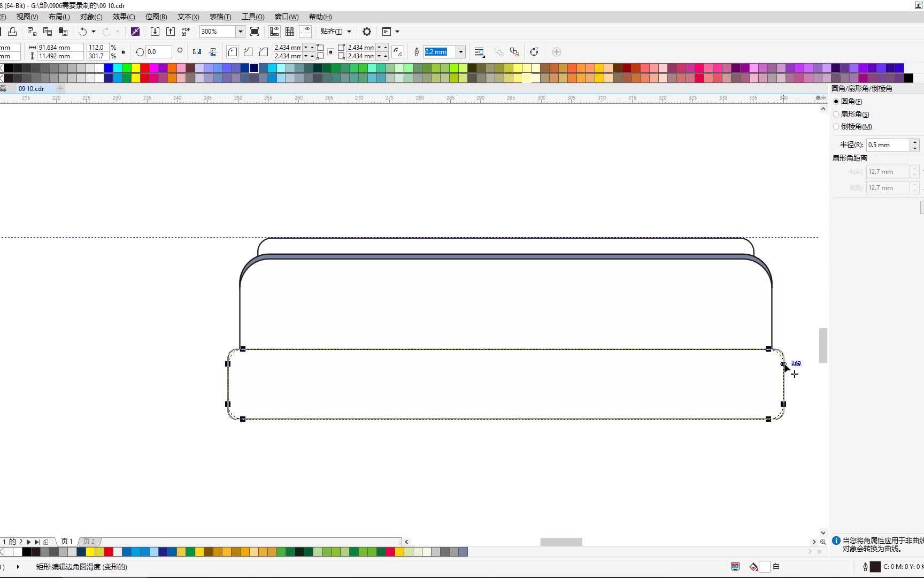
Task: Toggle the Show grid icon
Action: (290, 32)
